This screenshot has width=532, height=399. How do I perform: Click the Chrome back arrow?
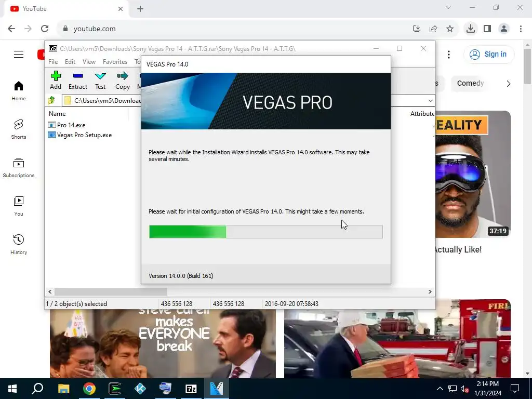pos(11,29)
